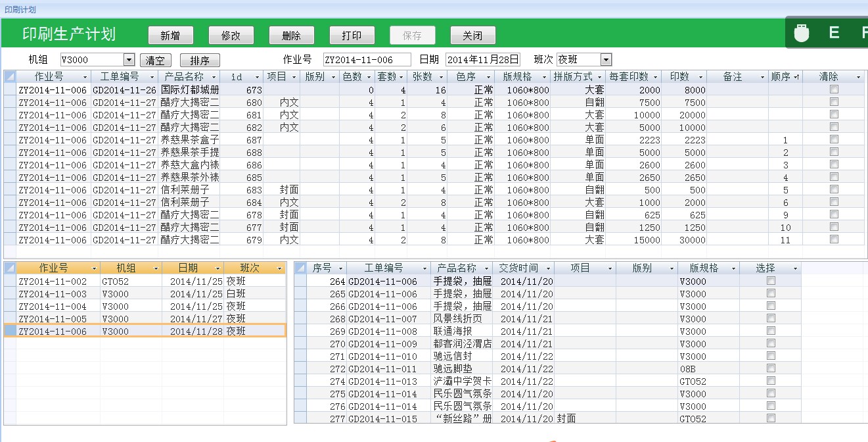Viewport: 868px width, 442px height.
Task: Open 工单编号 column filter in top table
Action: pyautogui.click(x=152, y=77)
